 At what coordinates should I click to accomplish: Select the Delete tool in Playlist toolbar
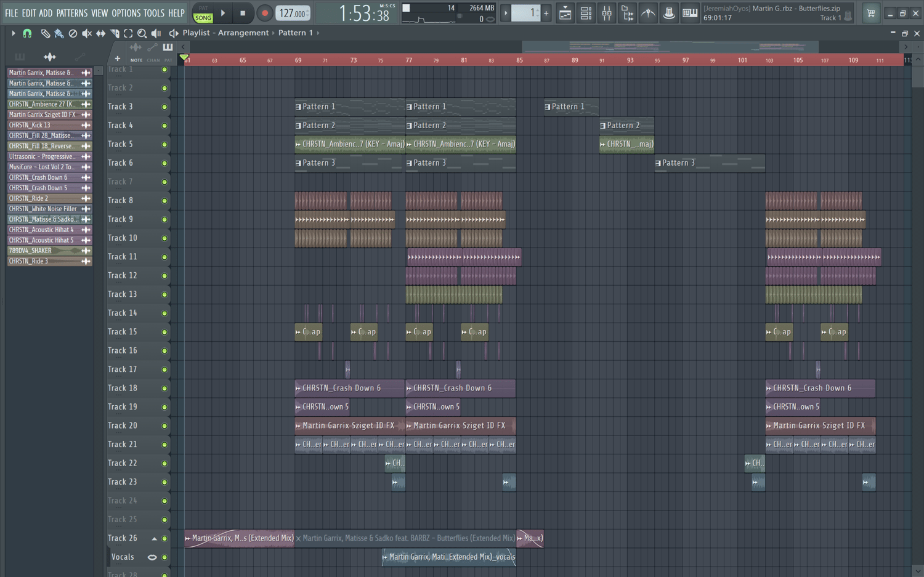coord(73,33)
